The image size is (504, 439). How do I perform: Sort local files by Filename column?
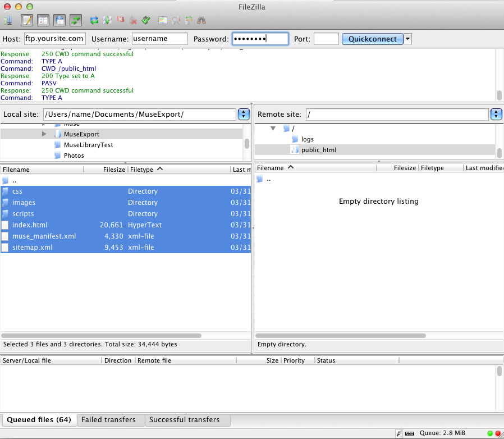pyautogui.click(x=42, y=170)
